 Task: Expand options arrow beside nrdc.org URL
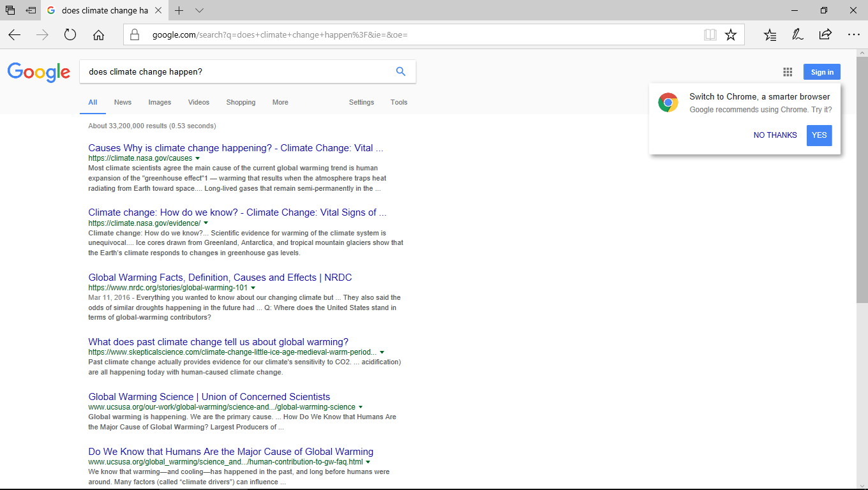[253, 288]
